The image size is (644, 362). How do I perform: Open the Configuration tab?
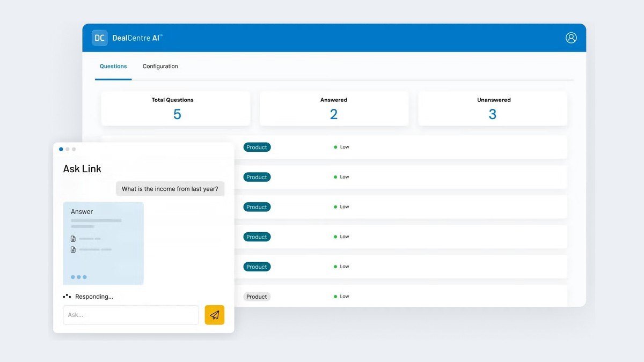click(x=160, y=67)
